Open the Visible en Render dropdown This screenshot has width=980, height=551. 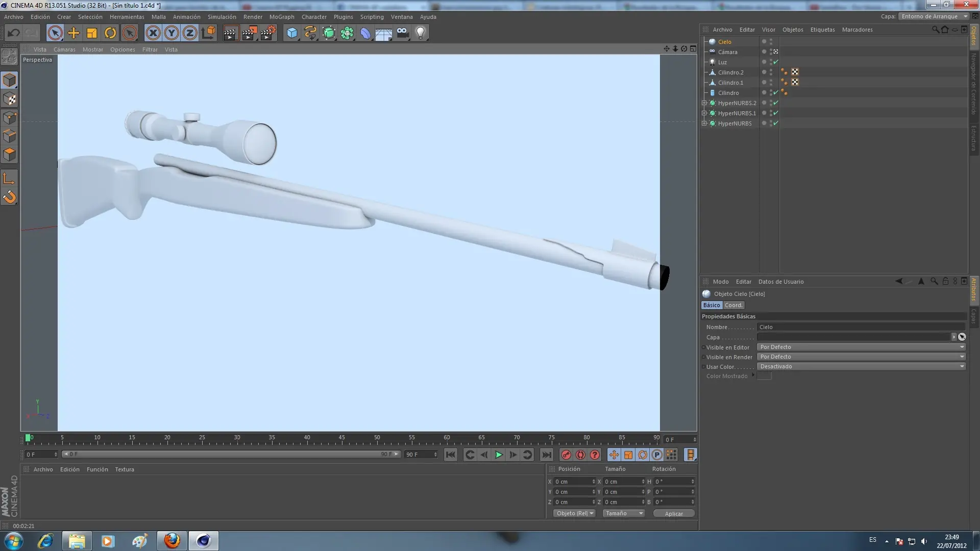(861, 357)
